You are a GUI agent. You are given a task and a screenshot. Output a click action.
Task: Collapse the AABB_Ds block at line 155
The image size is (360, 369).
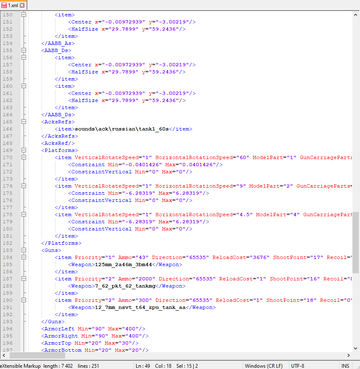(23, 51)
